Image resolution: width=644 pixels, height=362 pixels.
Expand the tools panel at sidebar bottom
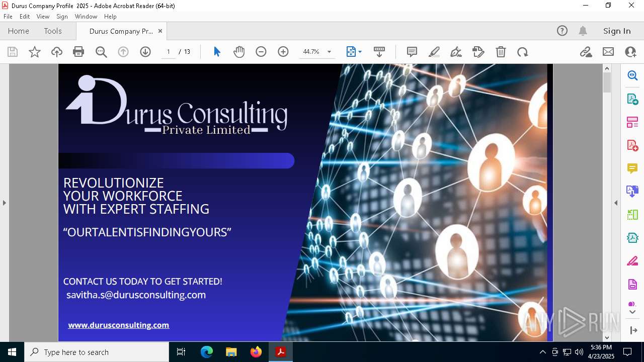pos(633,330)
